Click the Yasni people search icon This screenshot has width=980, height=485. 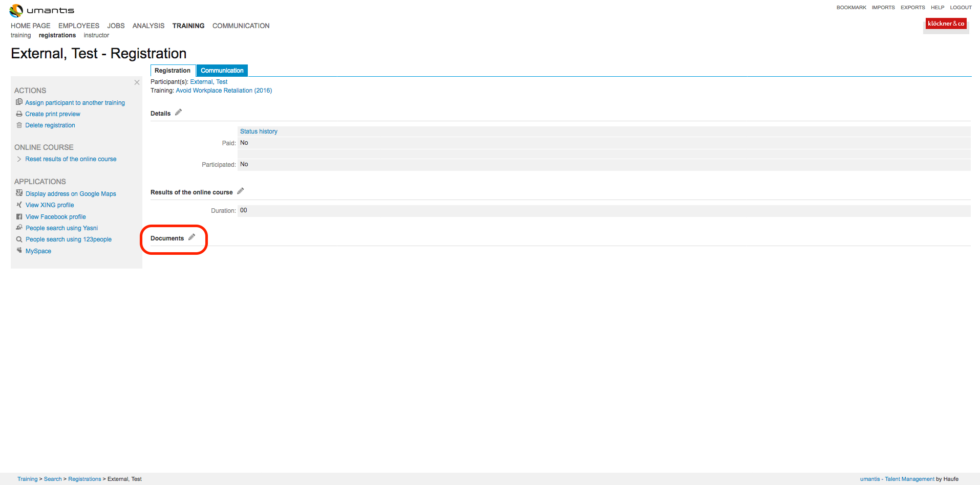coord(19,228)
